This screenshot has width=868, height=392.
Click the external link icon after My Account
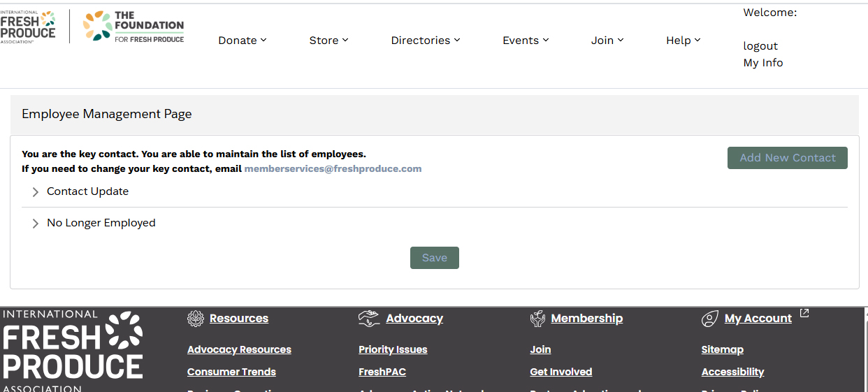tap(804, 314)
